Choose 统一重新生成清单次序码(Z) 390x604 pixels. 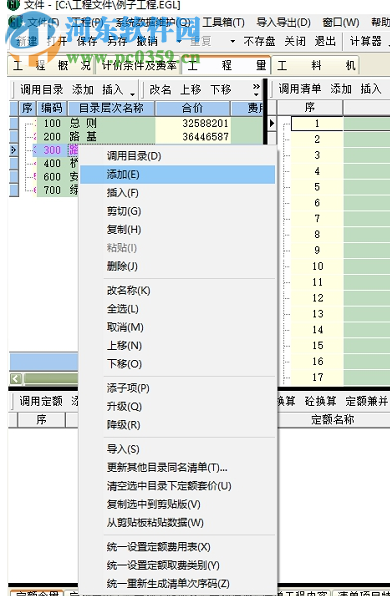point(168,584)
